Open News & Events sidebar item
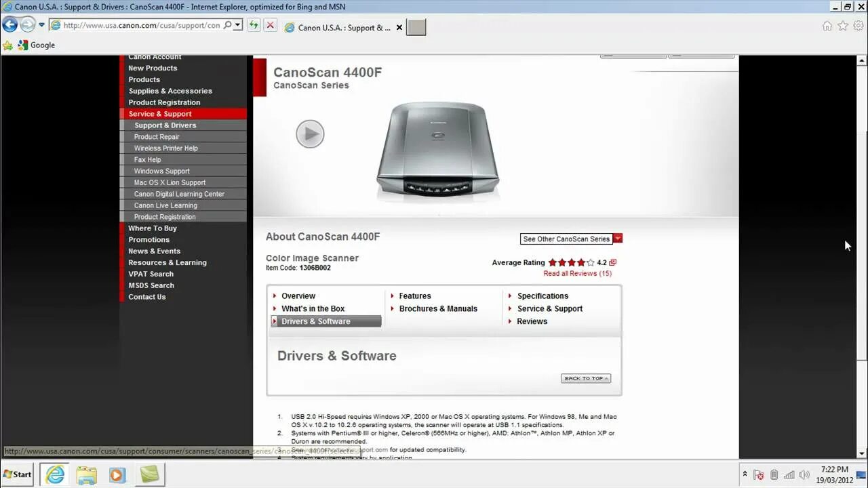Viewport: 868px width, 488px height. [154, 251]
